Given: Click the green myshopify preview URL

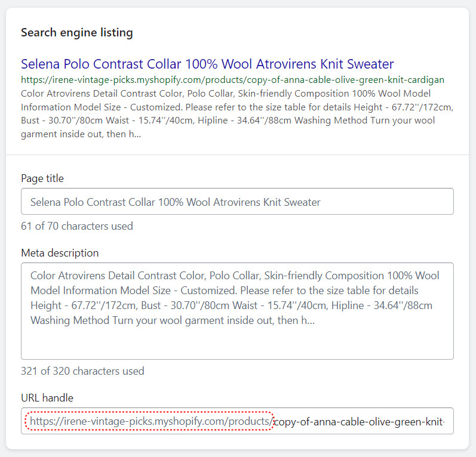Looking at the screenshot, I should click(232, 80).
